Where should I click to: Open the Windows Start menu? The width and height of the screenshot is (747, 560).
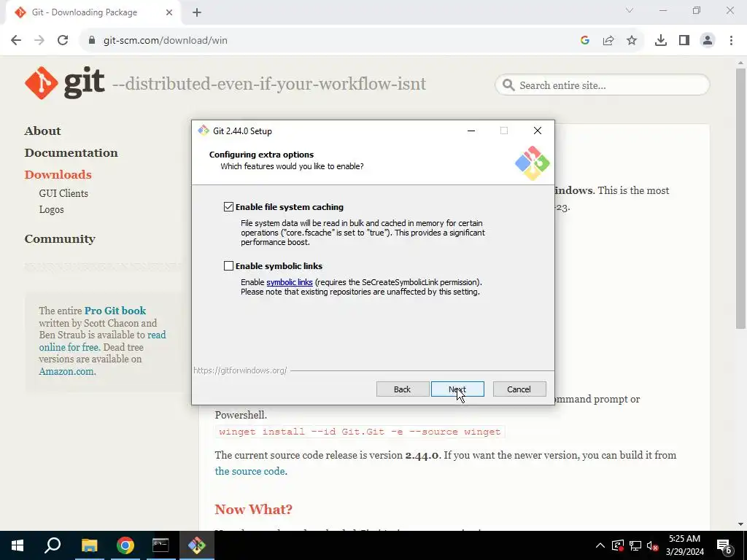[18, 545]
